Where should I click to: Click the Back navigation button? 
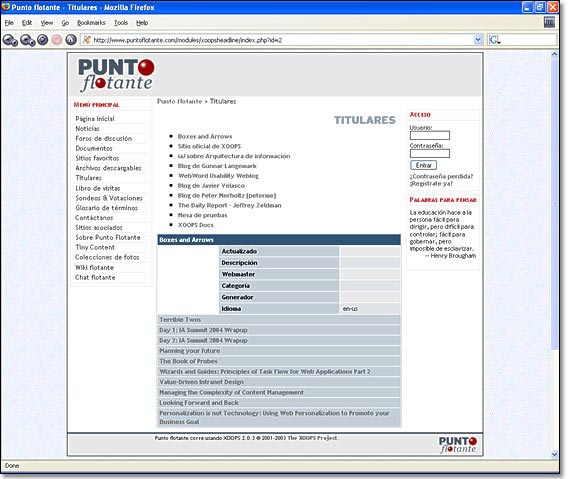pos(10,40)
